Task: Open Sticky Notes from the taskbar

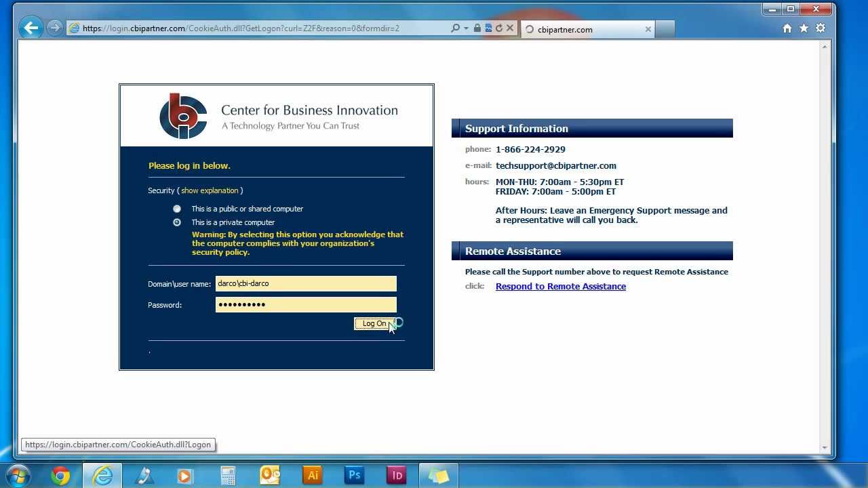Action: (439, 476)
